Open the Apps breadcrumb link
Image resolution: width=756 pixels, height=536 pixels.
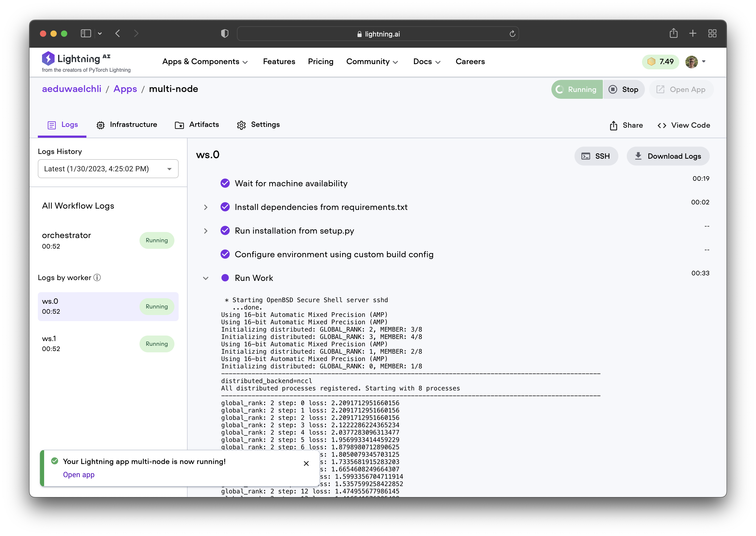pyautogui.click(x=125, y=89)
